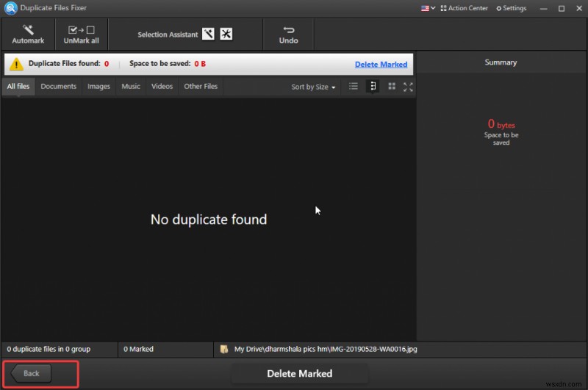Click the bottom Delete Marked button
Screen dimensions: 588x390
pyautogui.click(x=299, y=373)
